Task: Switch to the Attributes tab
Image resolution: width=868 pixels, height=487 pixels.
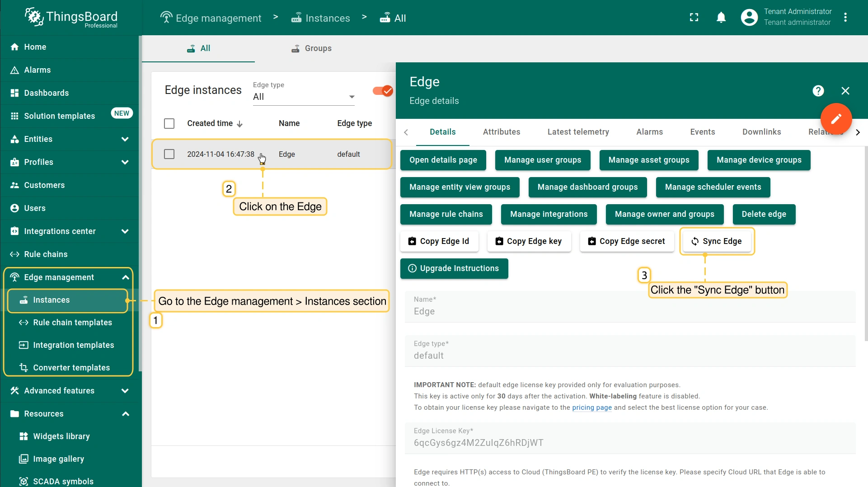Action: coord(501,132)
